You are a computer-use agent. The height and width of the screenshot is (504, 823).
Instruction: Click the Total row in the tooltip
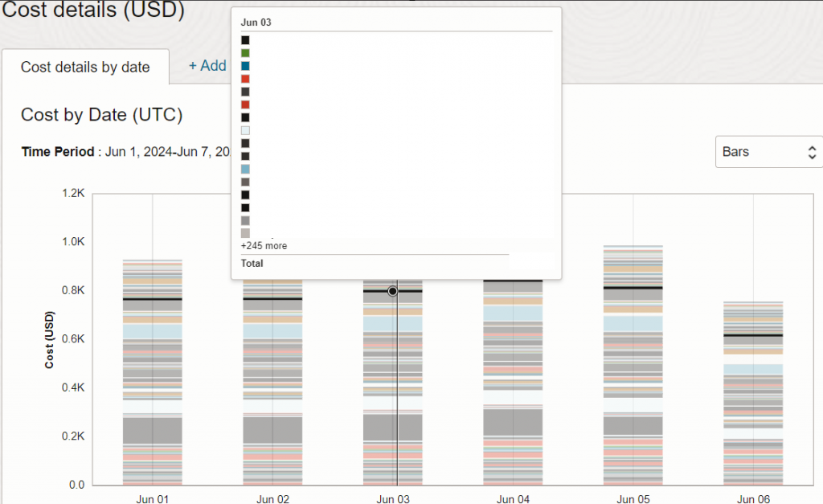pos(252,263)
